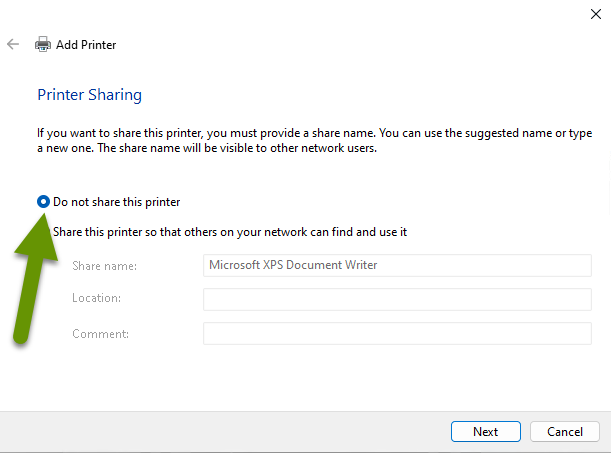
Task: Click the 'Comment:' label
Action: (x=101, y=334)
